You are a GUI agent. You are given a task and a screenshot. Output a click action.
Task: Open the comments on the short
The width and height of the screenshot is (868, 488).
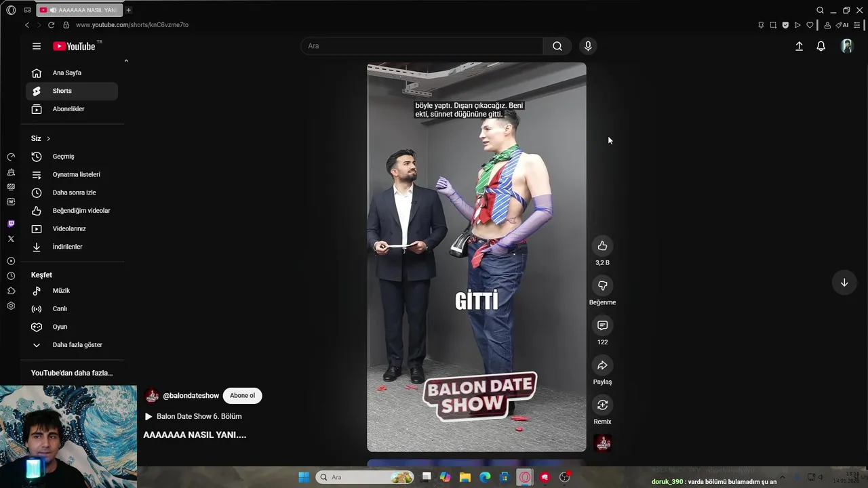pos(602,325)
